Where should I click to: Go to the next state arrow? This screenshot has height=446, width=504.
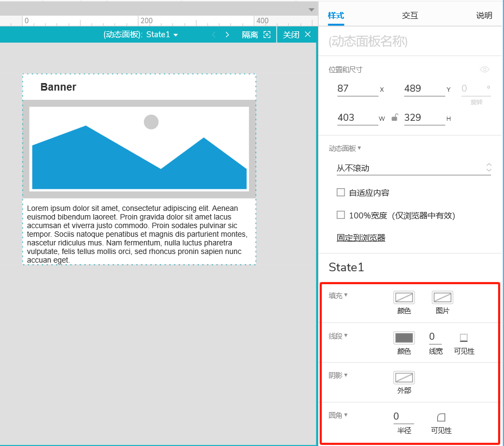click(227, 35)
